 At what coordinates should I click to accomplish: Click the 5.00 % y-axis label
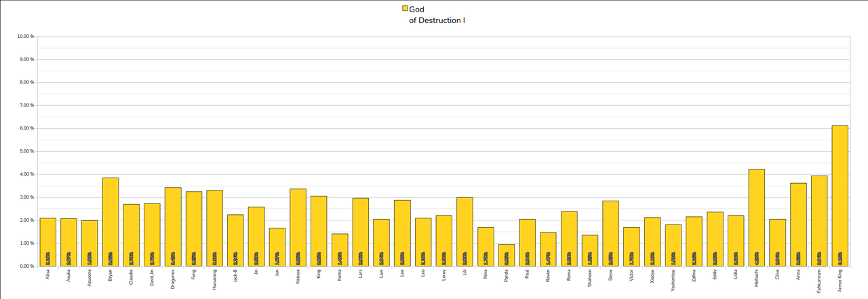26,151
